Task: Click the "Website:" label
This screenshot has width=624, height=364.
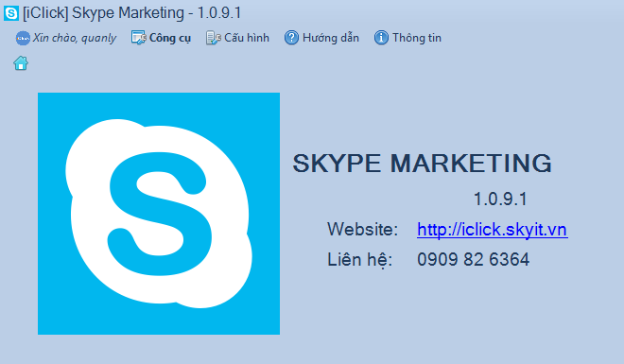Action: pos(362,230)
